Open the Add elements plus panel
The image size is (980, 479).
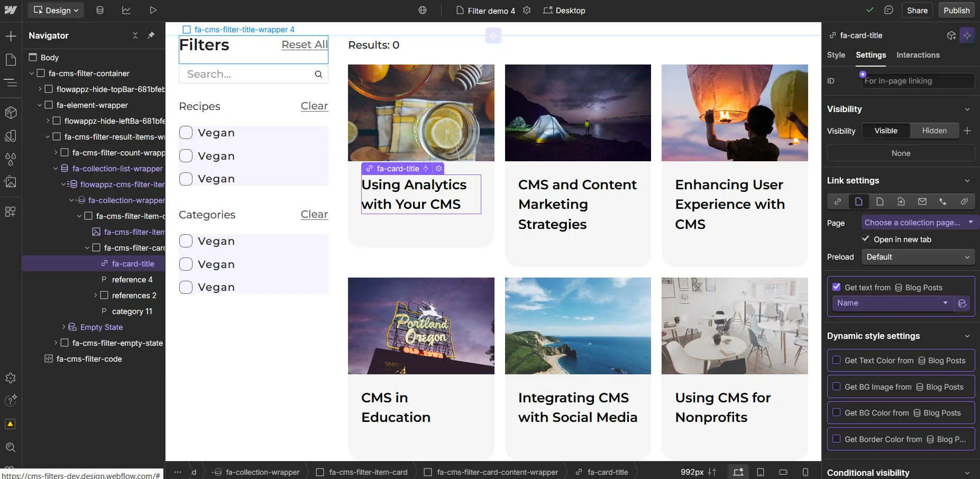tap(11, 36)
